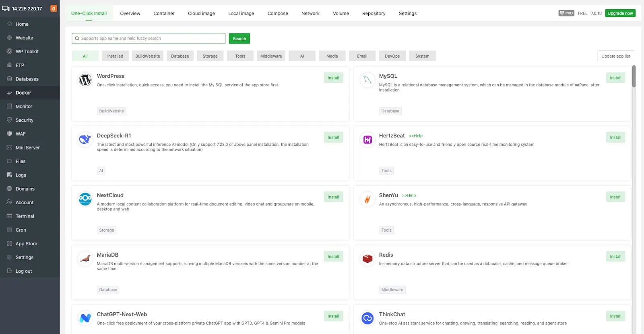
Task: Open WP Toolkit from sidebar
Action: point(30,52)
